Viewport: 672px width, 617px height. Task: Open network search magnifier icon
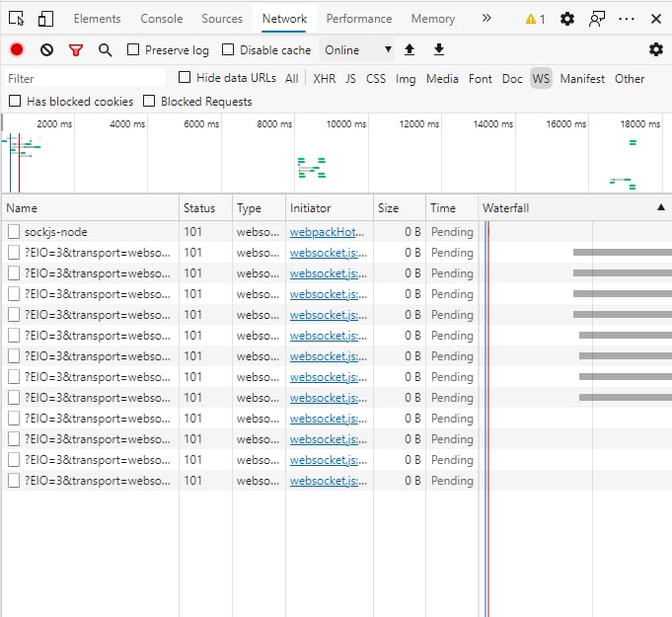(x=105, y=50)
